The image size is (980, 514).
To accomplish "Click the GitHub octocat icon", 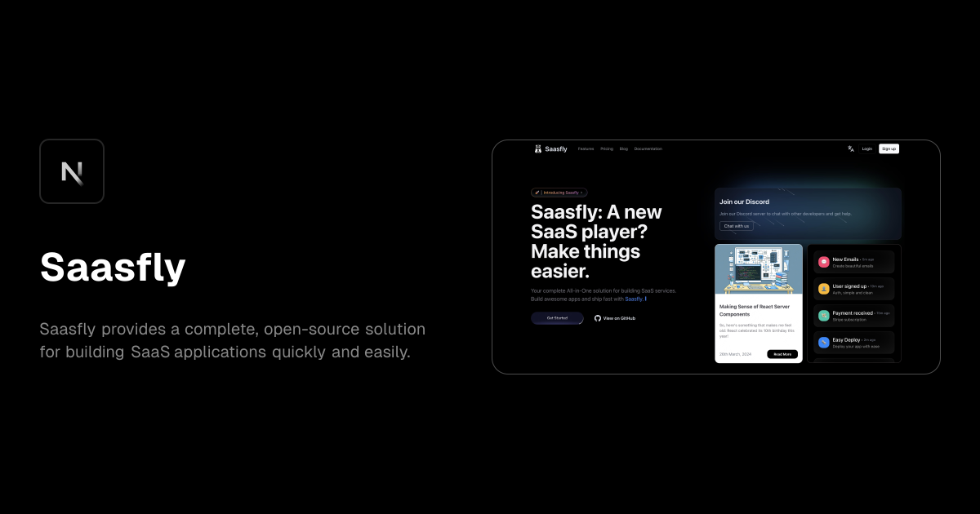I will (598, 318).
